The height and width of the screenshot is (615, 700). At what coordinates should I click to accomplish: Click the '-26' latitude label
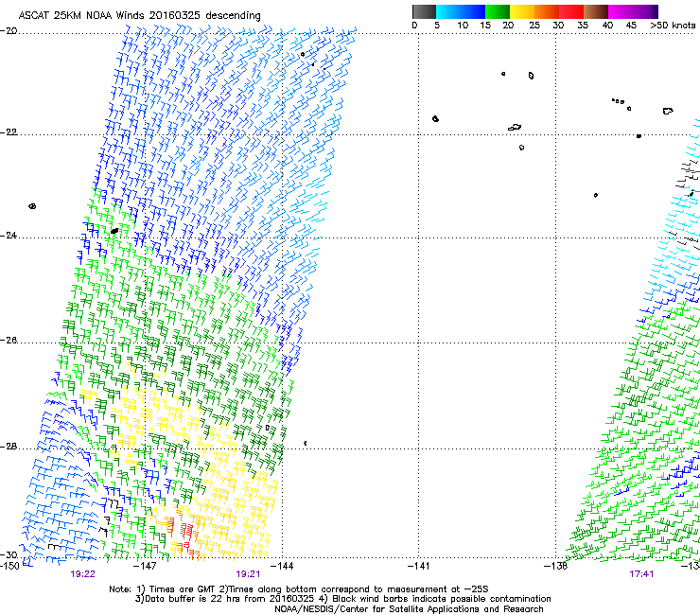9,341
